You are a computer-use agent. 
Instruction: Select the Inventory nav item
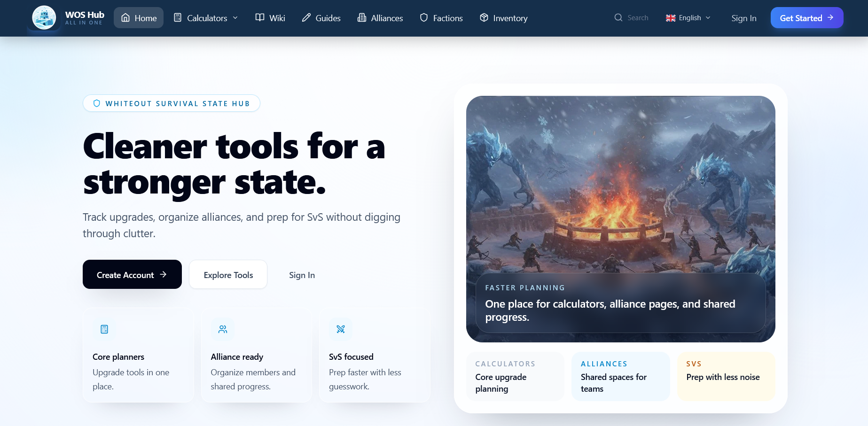[x=504, y=18]
